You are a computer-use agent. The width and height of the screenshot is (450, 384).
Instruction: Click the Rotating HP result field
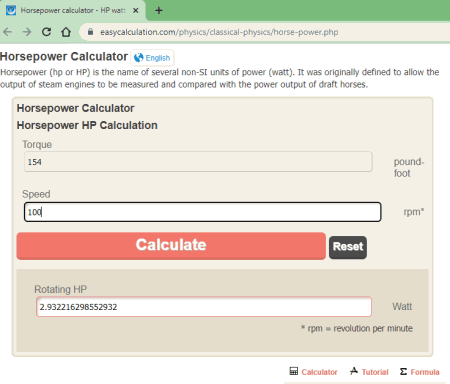[204, 307]
